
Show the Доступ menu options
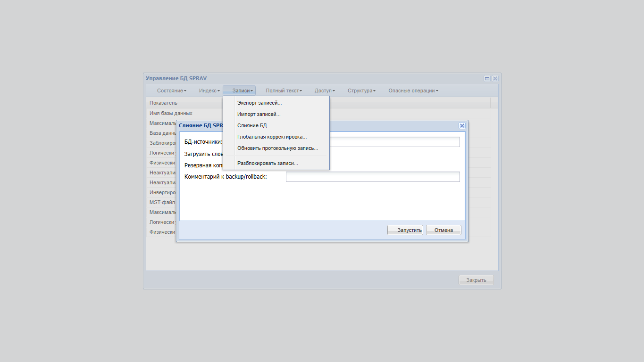pos(325,90)
